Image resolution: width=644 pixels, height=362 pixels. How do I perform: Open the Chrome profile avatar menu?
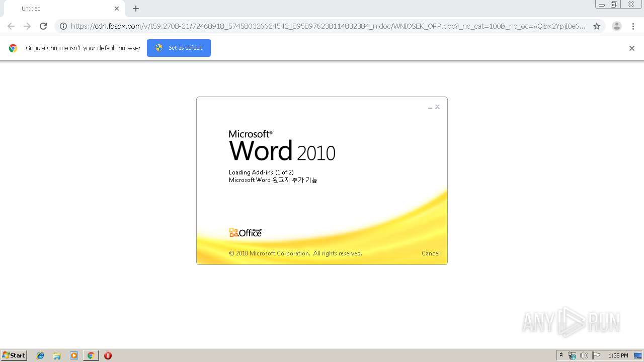click(617, 26)
